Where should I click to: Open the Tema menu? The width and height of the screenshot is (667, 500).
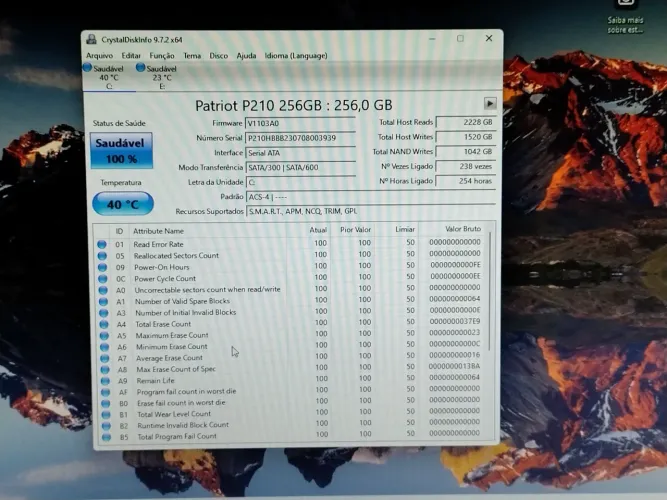(192, 56)
